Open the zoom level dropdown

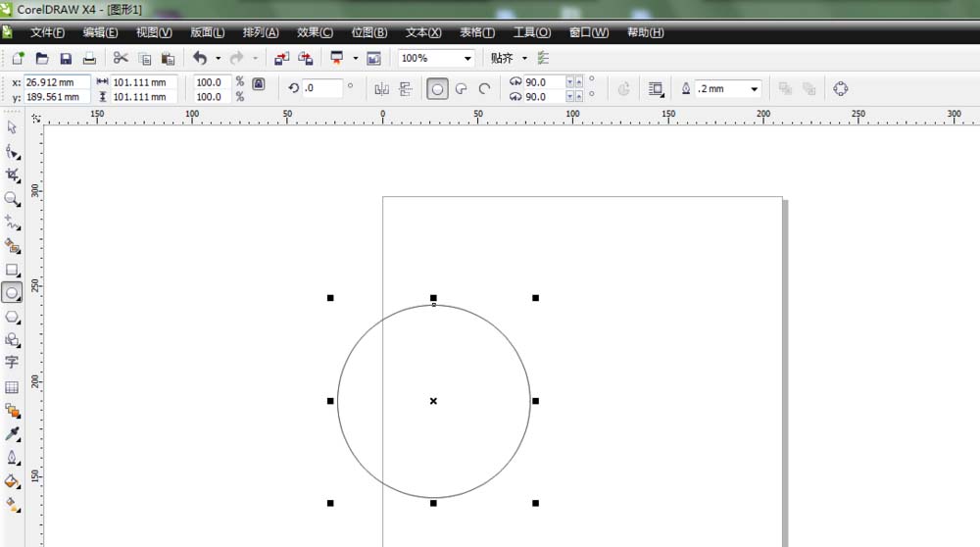tap(467, 58)
